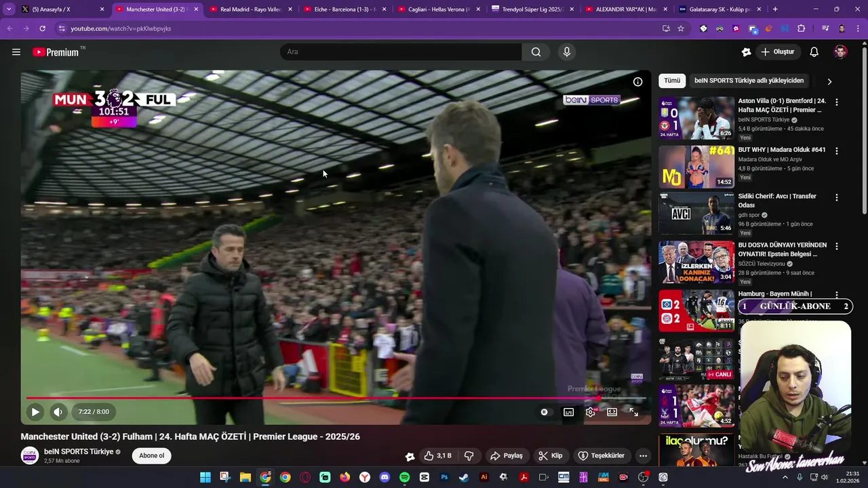Click the Oluştur create button
Viewport: 868px width, 488px height.
778,52
